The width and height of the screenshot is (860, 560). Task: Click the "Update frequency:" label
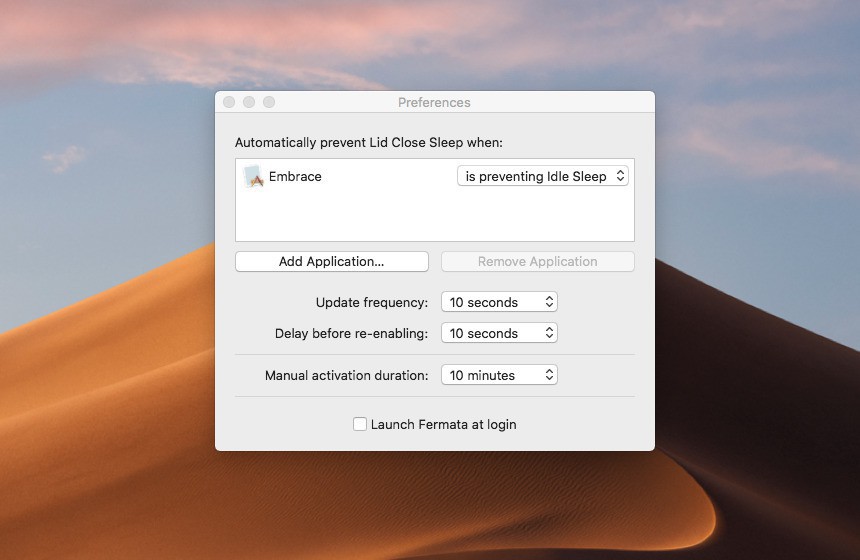click(x=372, y=303)
